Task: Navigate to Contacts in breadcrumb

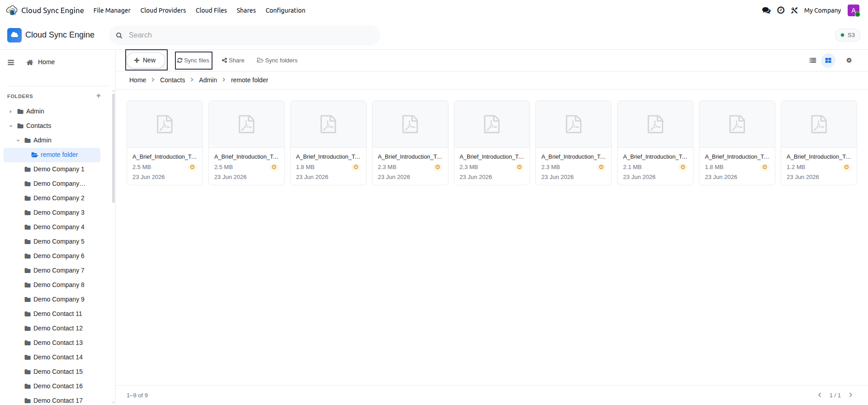Action: [x=173, y=80]
